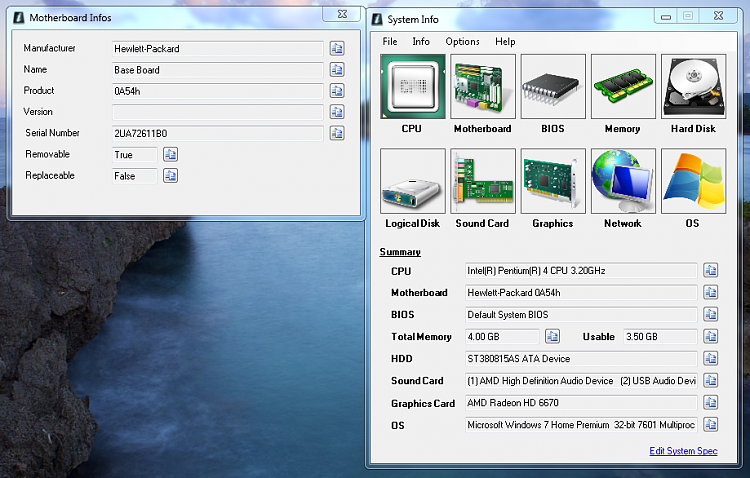This screenshot has height=478, width=750.
Task: Click the OS field Microsoft Windows 7
Action: coord(581,424)
